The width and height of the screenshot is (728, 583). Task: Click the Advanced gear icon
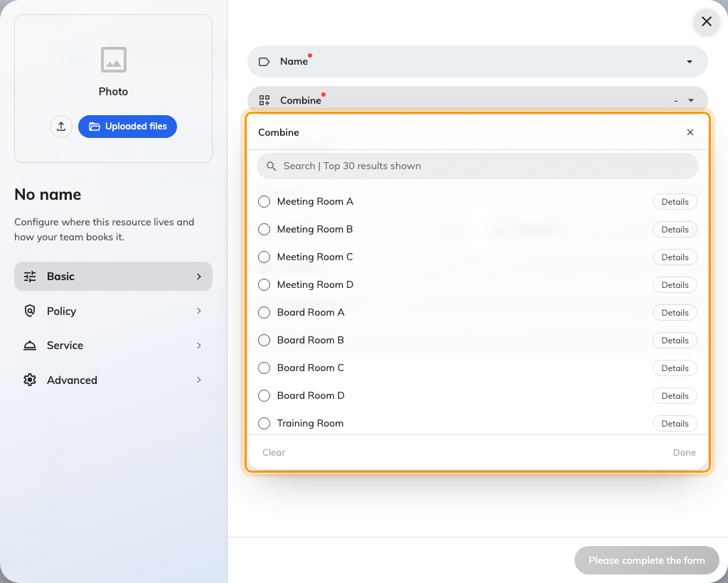click(x=30, y=380)
